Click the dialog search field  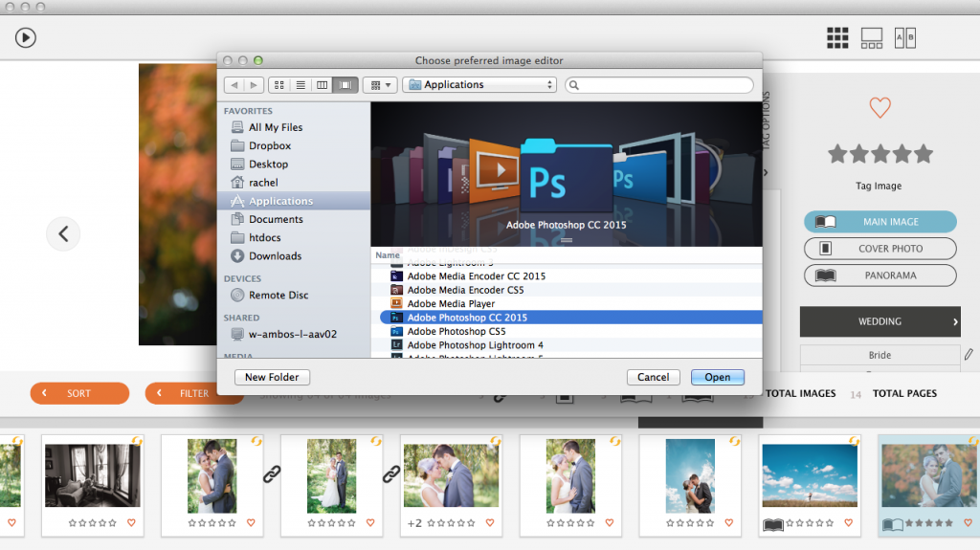pos(659,85)
